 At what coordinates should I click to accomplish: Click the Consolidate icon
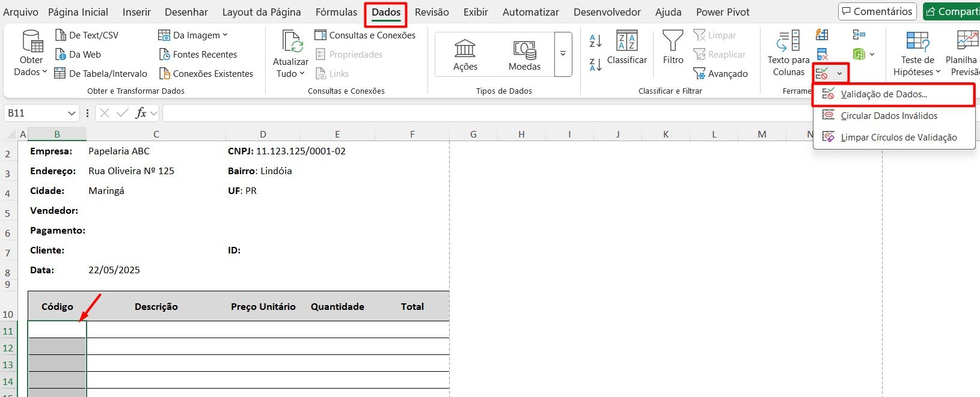point(859,35)
